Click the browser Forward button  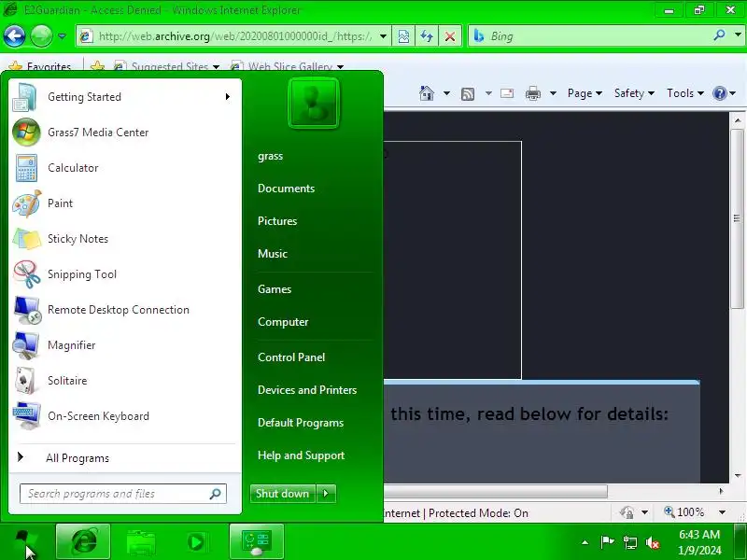click(41, 35)
